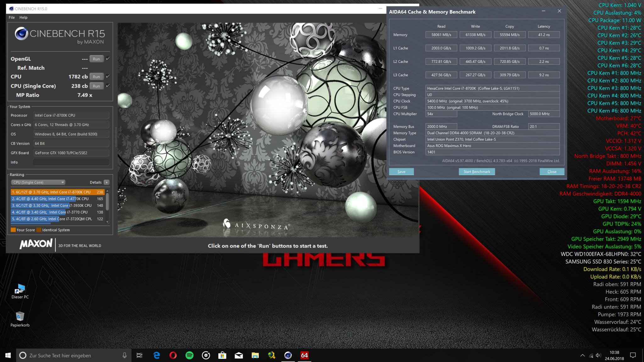Click North Bridge Clock 5000.0 MHz field
Screen dimensions: 644x362
point(544,114)
